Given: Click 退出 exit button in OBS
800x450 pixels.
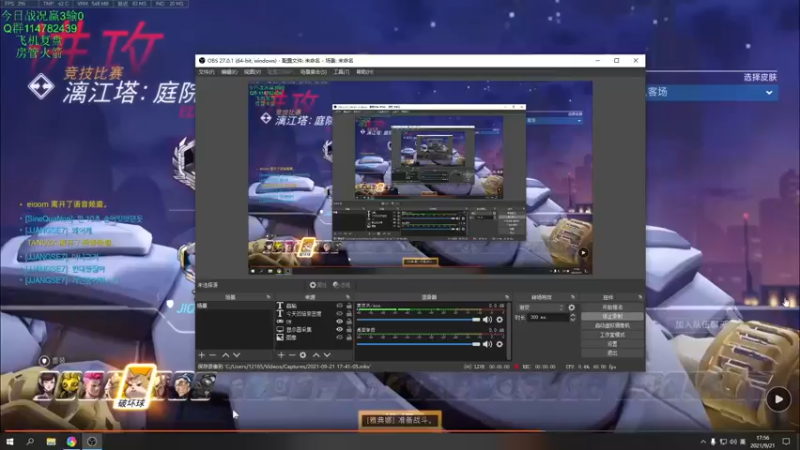Looking at the screenshot, I should pyautogui.click(x=612, y=353).
